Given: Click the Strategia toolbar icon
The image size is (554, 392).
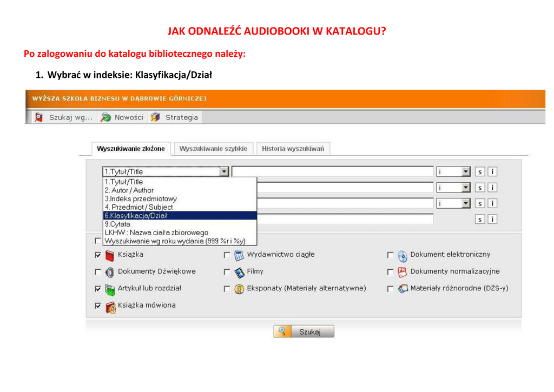Looking at the screenshot, I should [156, 117].
